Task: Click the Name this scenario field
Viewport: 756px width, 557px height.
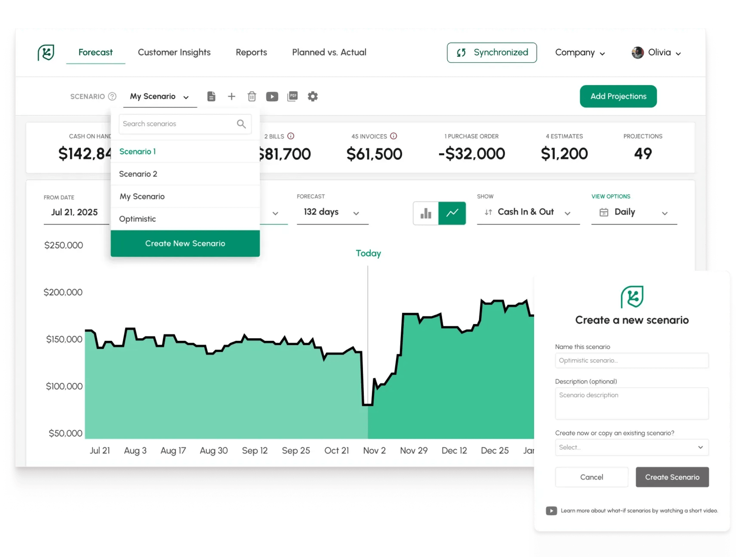Action: pos(632,360)
